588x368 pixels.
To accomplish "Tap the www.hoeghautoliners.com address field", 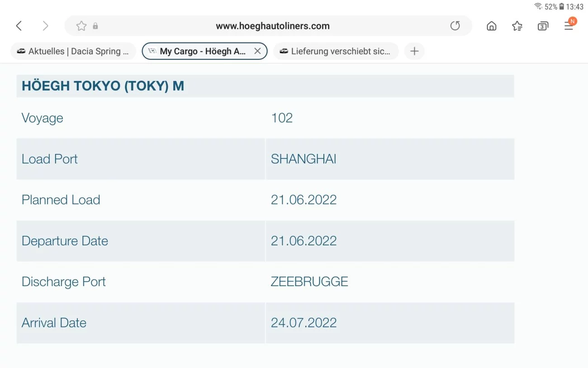I will tap(272, 26).
